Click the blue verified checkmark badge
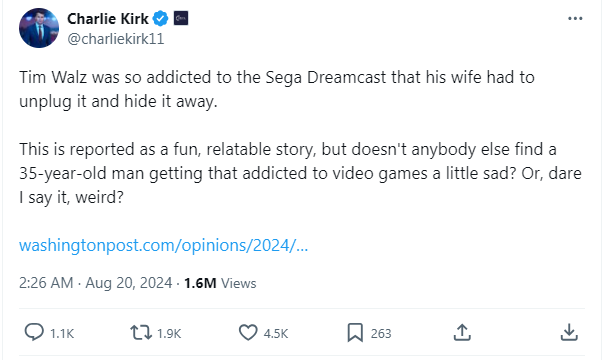Viewport: 610px width, 360px height. click(x=160, y=18)
